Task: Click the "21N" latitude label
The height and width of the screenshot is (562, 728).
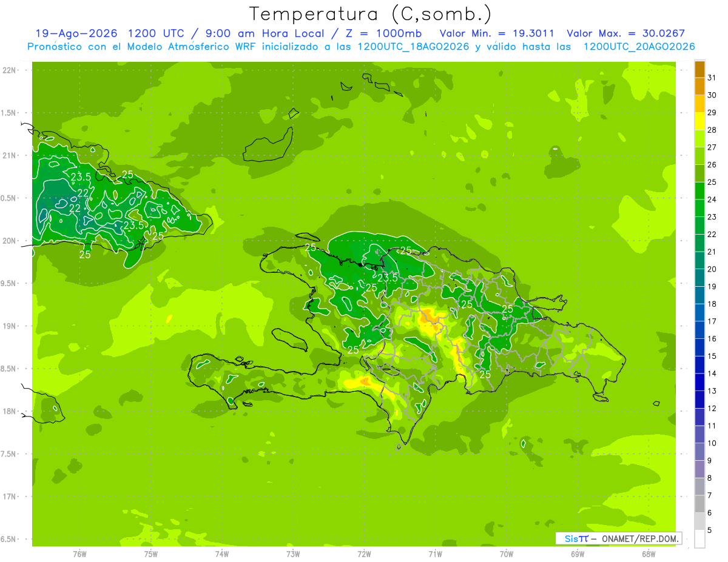Action: (9, 156)
